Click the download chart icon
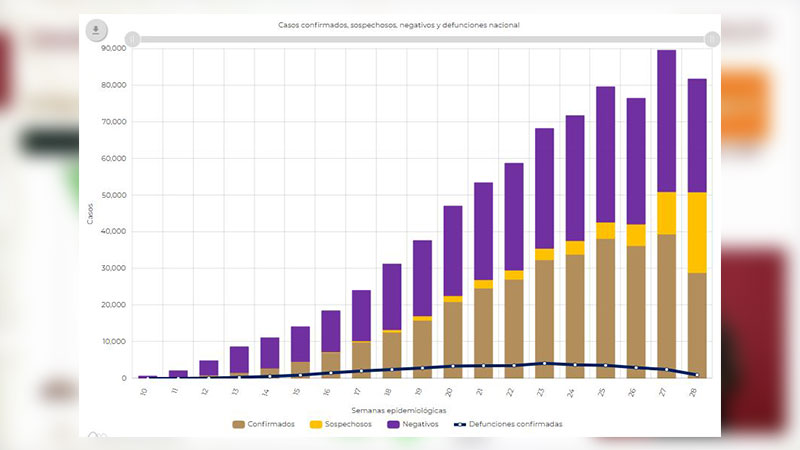Screen dimensions: 800x450 96,30
